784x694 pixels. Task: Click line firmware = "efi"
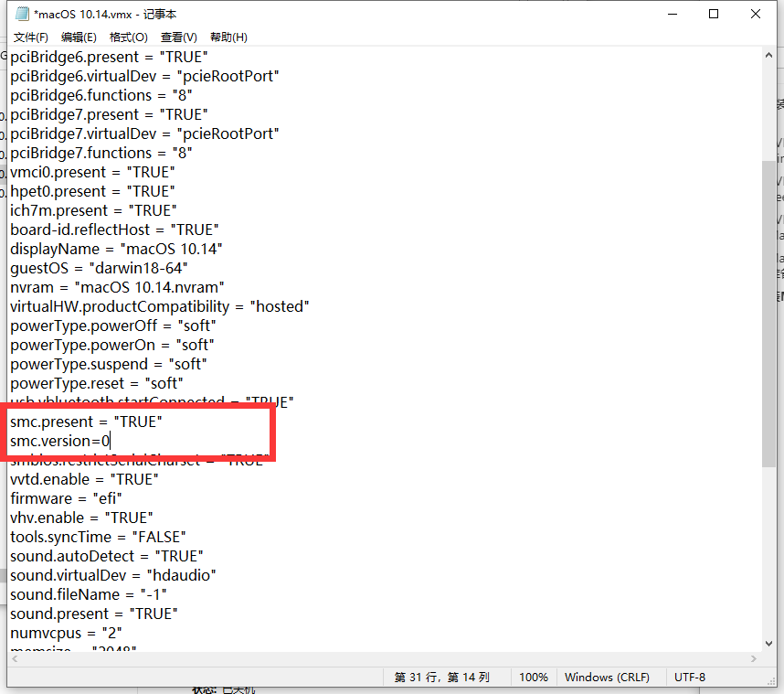pos(66,498)
